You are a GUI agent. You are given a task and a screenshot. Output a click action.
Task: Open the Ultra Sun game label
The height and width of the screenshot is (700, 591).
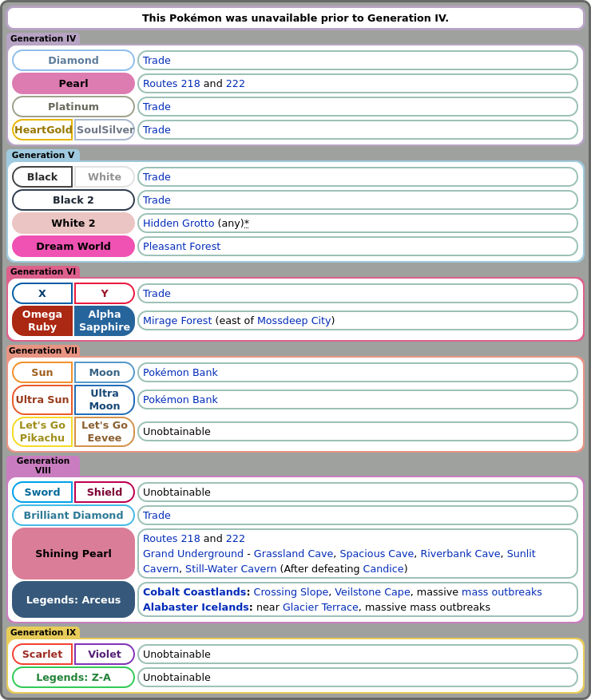pos(42,400)
